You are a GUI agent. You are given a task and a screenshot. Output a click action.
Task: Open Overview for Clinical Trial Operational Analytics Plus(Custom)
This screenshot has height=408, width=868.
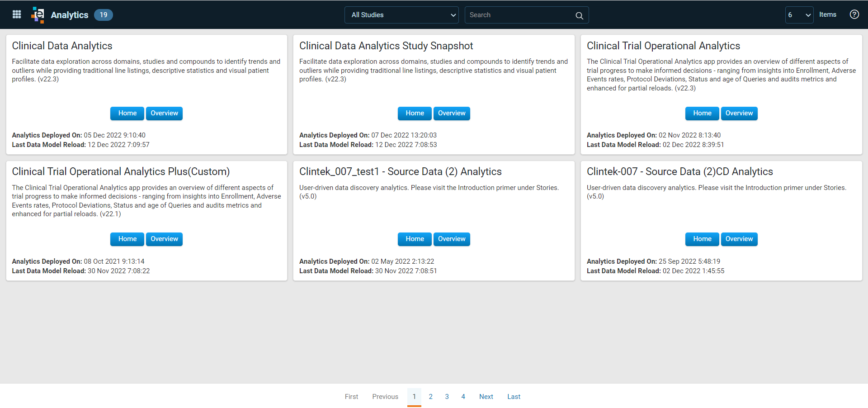coord(164,239)
